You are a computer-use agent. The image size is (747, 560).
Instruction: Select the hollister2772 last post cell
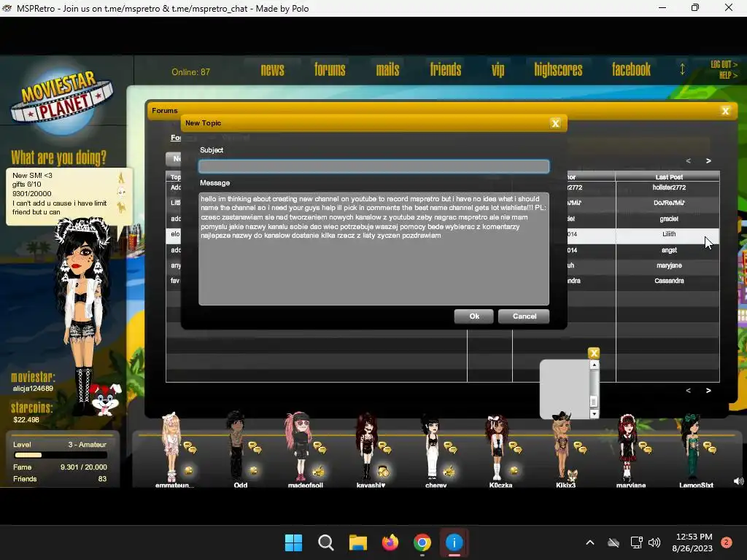click(668, 187)
